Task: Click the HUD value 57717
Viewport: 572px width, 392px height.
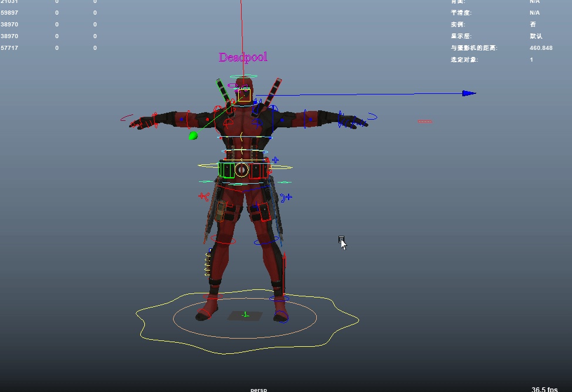Action: pyautogui.click(x=9, y=48)
